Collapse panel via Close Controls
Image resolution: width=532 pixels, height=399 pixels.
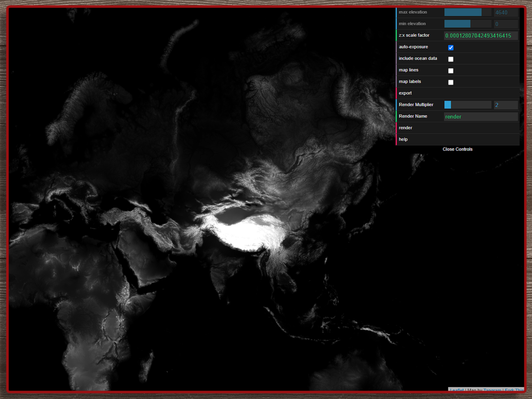pyautogui.click(x=457, y=149)
